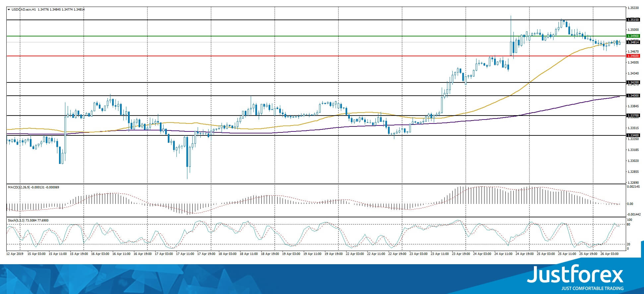Click the red 1.34600 price level label

[633, 56]
